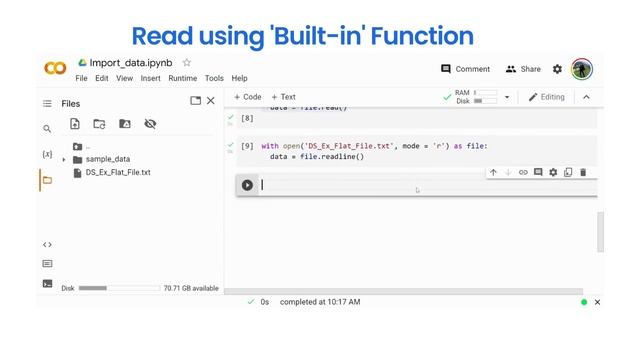Close the bottom status bar
The height and width of the screenshot is (360, 640).
pyautogui.click(x=597, y=302)
